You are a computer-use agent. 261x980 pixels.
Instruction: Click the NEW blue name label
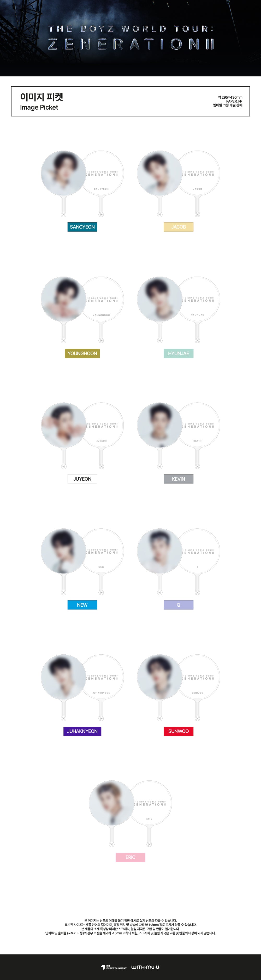(x=82, y=605)
